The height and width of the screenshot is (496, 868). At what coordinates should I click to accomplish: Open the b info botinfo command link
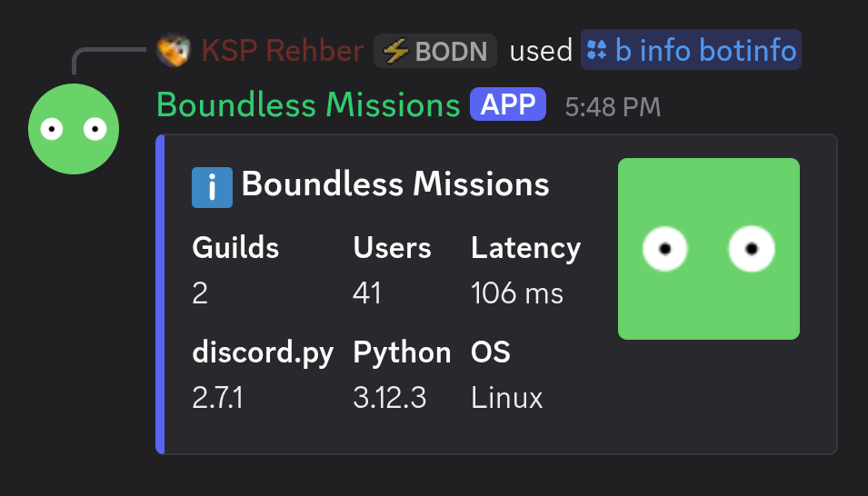691,50
